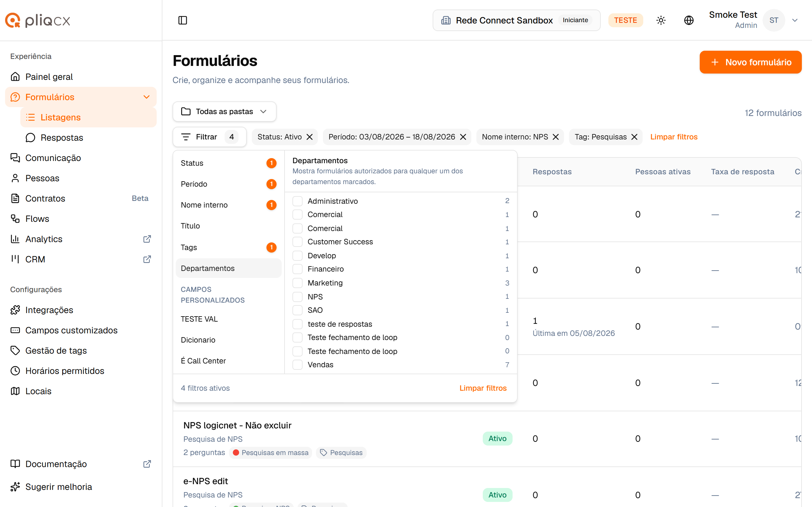Image resolution: width=812 pixels, height=507 pixels.
Task: Collapse the Formulários sidebar section
Action: click(x=146, y=97)
